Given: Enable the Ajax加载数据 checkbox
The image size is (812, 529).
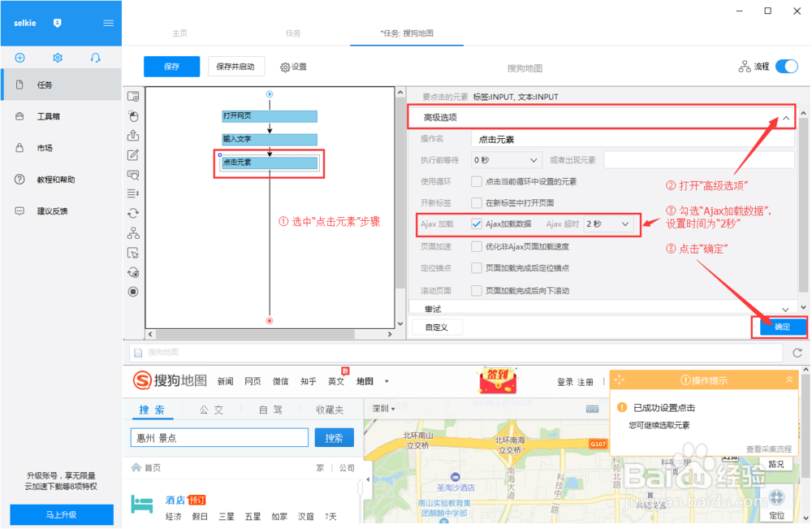Looking at the screenshot, I should [476, 225].
